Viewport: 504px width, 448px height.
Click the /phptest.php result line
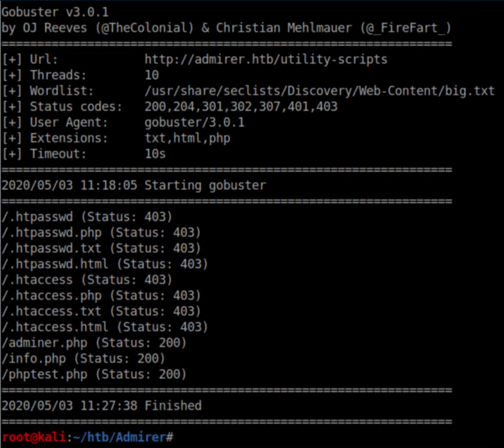click(94, 374)
